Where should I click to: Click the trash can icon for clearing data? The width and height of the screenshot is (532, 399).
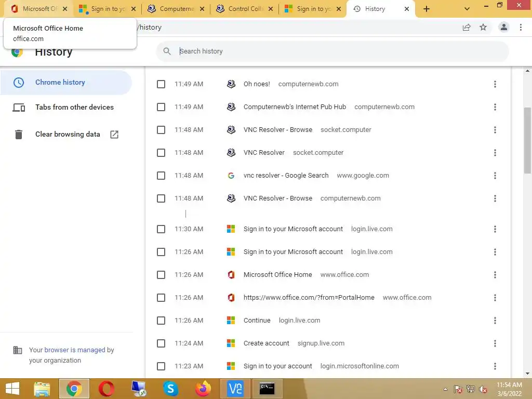(x=19, y=135)
